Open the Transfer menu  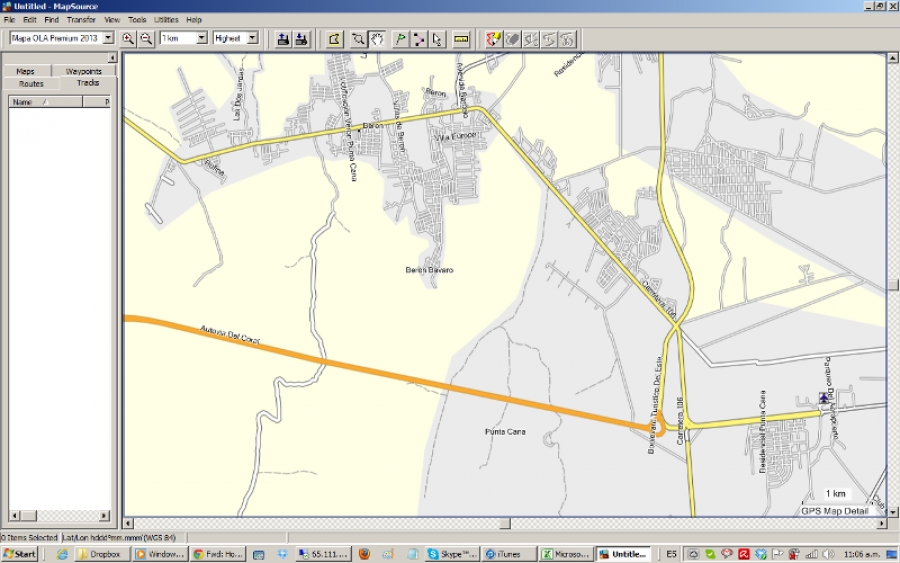[x=81, y=20]
